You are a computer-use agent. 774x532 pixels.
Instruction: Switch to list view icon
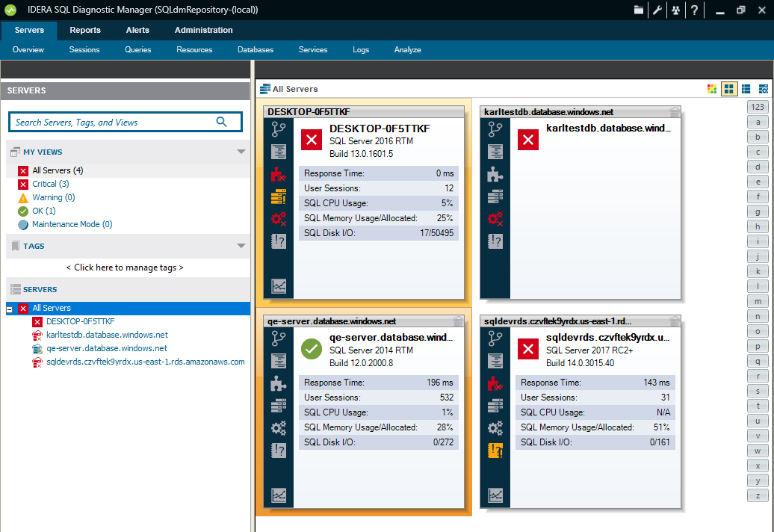tap(746, 89)
